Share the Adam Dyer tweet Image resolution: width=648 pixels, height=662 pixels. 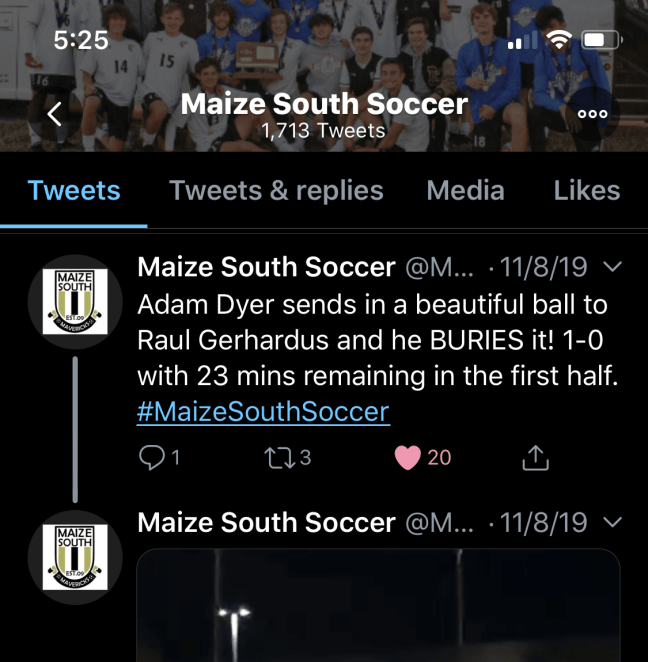[536, 458]
